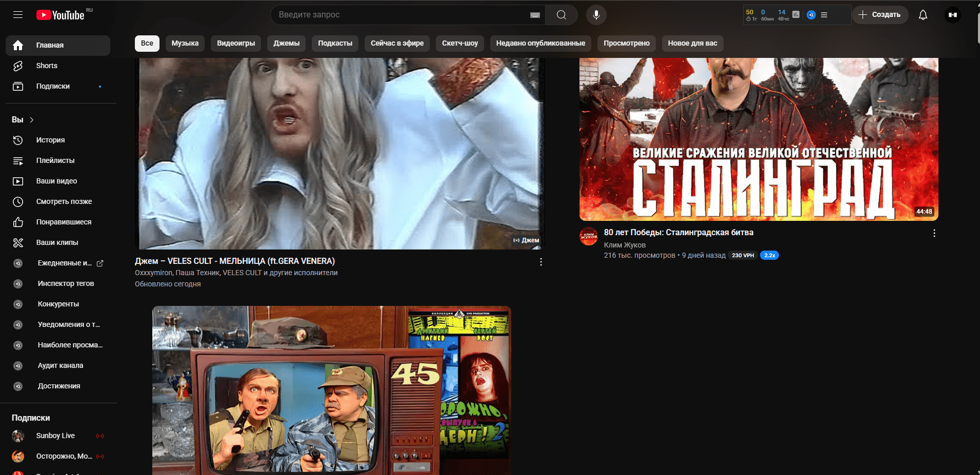The height and width of the screenshot is (475, 980).
Task: Click the Понравившиеся thumbs-up icon
Action: point(18,222)
